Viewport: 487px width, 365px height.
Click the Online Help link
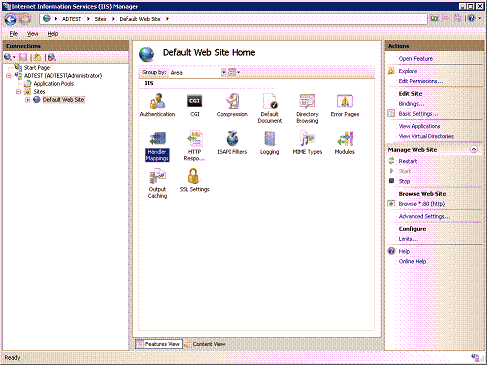click(412, 261)
